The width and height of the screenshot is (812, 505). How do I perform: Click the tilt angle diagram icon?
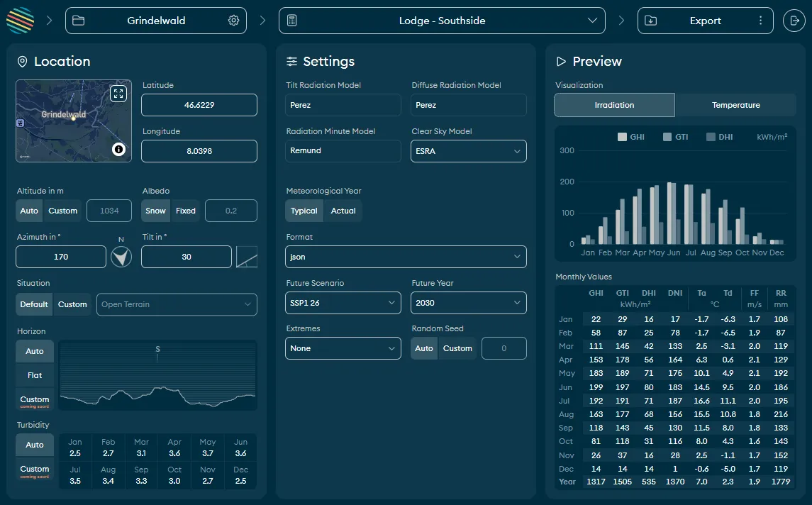click(x=246, y=257)
